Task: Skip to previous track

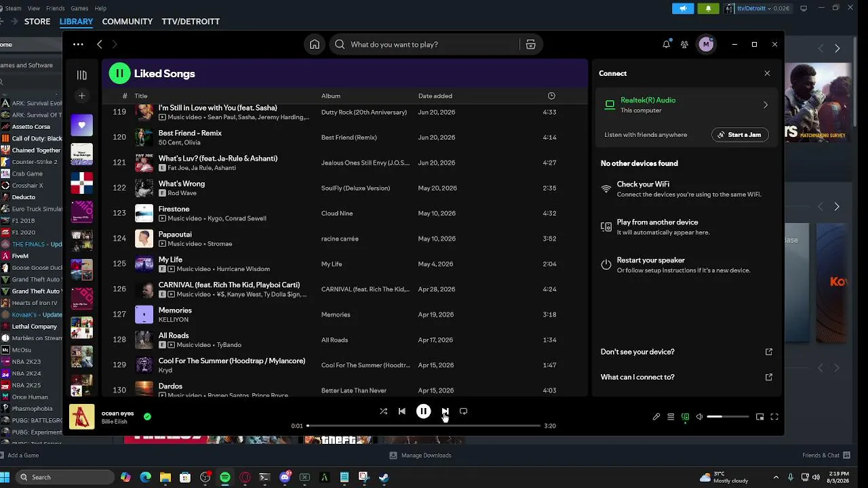Action: pos(402,411)
